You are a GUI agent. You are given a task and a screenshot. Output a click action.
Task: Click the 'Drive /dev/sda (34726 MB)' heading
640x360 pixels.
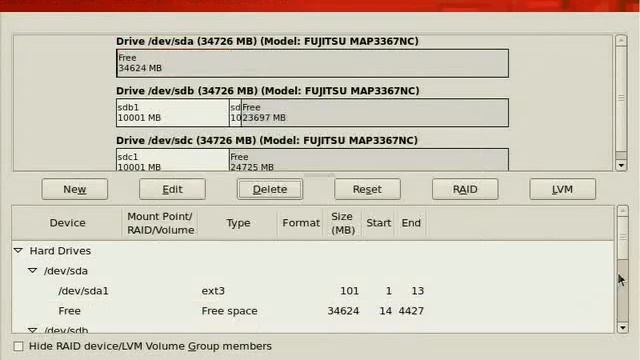pyautogui.click(x=267, y=41)
